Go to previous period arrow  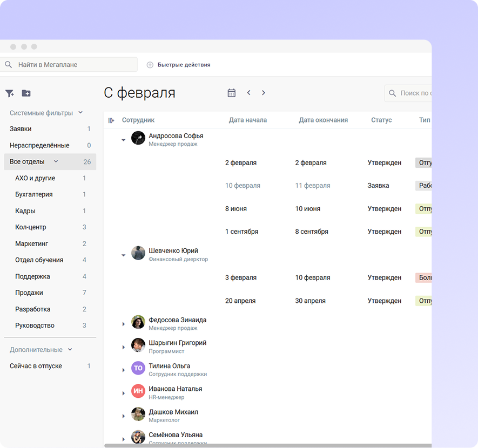click(249, 93)
